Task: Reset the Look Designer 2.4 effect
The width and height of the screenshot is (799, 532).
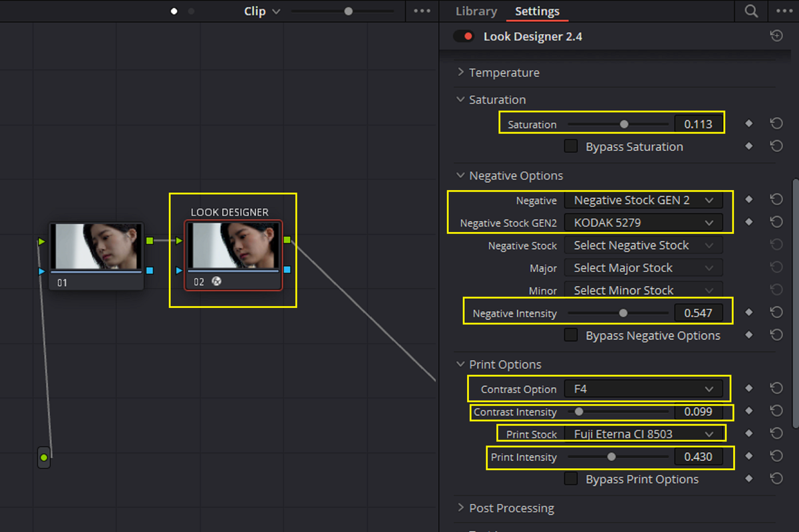Action: 776,36
